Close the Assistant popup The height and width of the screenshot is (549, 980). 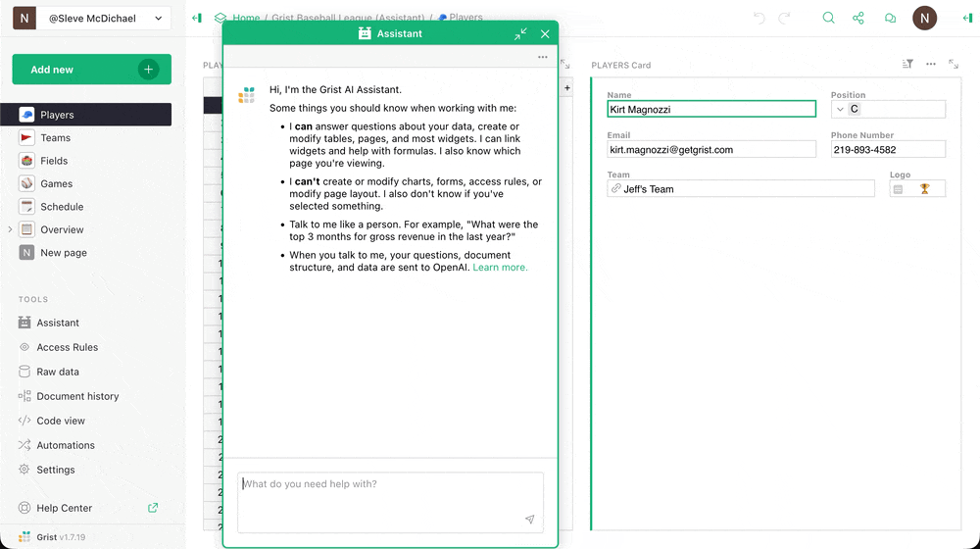point(545,33)
